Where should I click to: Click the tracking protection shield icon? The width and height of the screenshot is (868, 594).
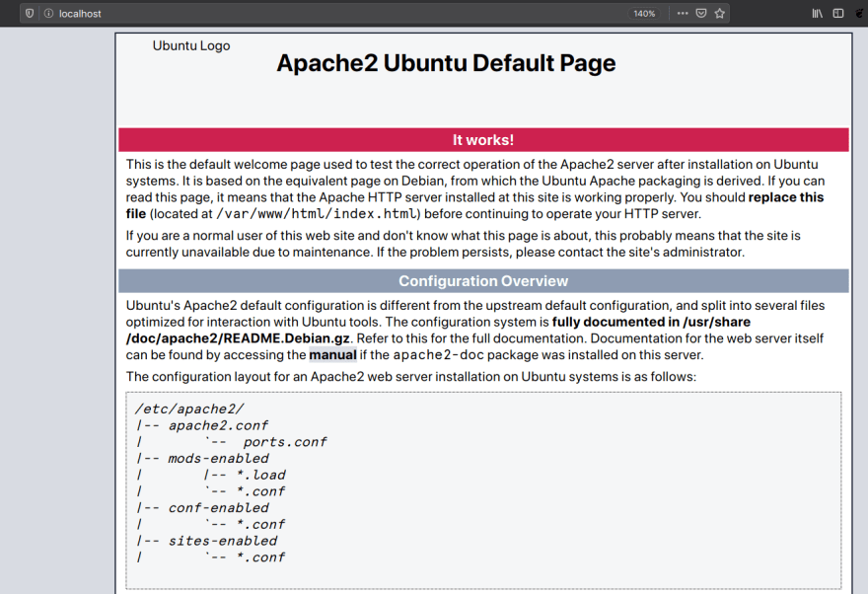[30, 13]
